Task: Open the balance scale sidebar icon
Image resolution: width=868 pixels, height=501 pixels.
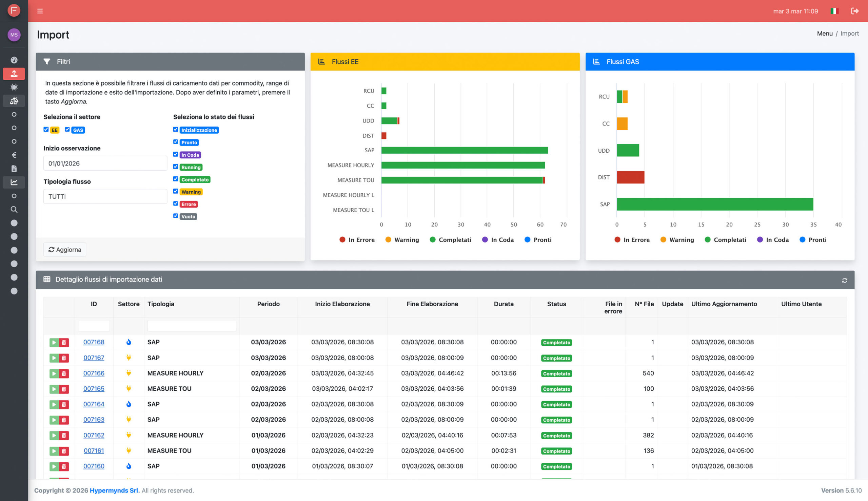Action: pos(14,101)
